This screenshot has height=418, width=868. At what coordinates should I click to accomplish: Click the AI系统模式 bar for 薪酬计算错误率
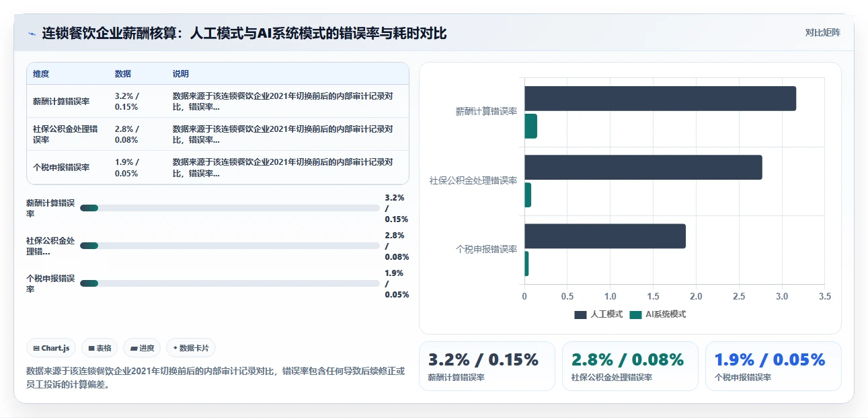coord(531,126)
